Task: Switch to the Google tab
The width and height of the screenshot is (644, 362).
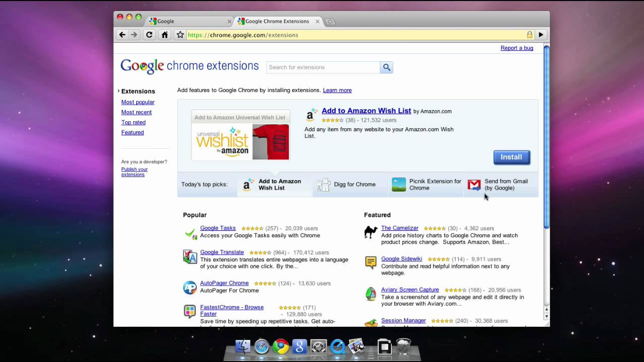Action: coord(190,22)
